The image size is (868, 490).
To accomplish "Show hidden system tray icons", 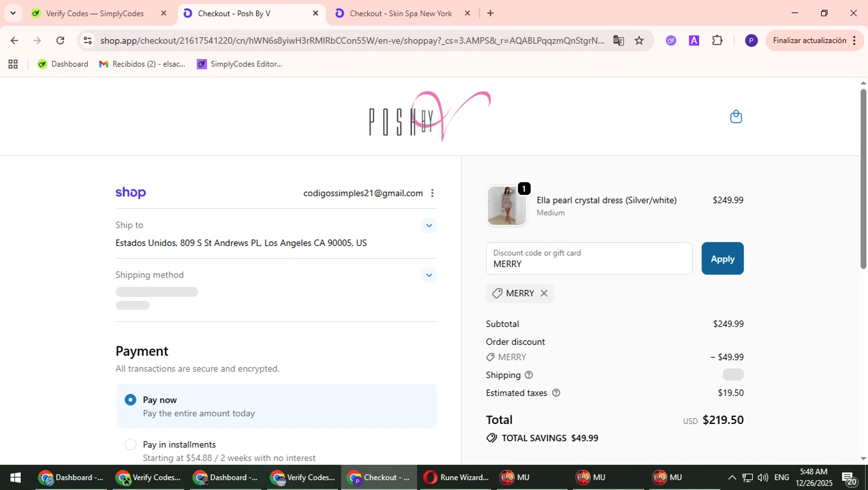I will coord(732,477).
